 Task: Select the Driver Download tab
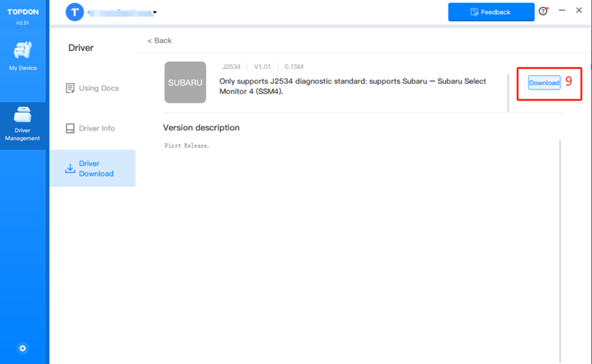coord(92,168)
